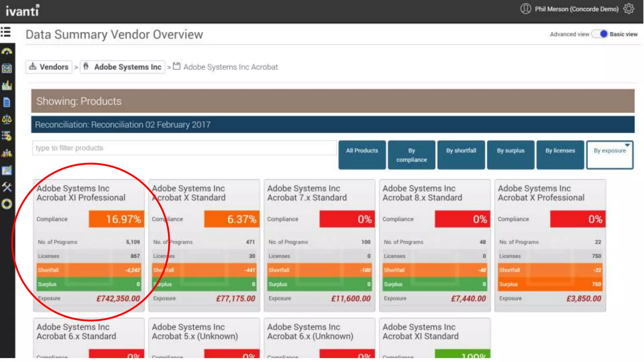Open Acrobat 7.x Standard product card
This screenshot has width=644, height=362.
tap(319, 245)
